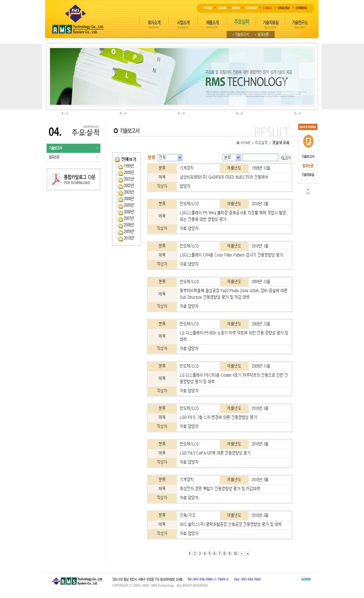Go to next page arrow in pagination
The height and width of the screenshot is (598, 364).
(x=242, y=554)
